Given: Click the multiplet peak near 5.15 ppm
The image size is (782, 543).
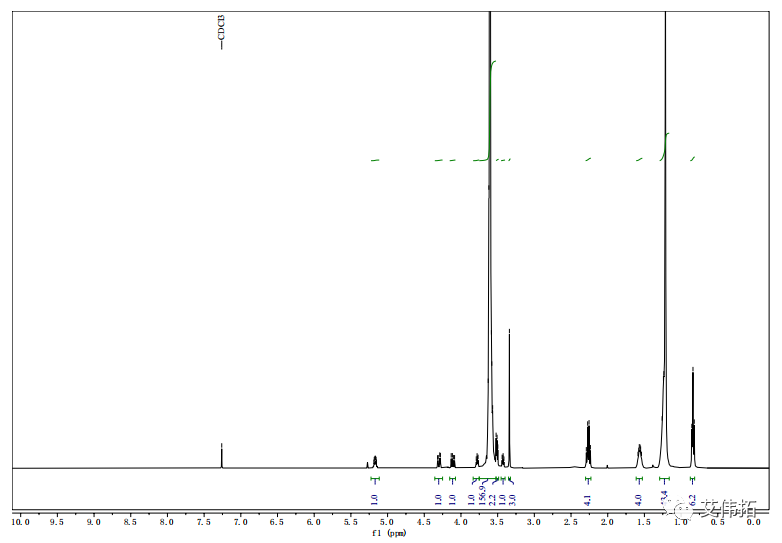Looking at the screenshot, I should (x=375, y=460).
